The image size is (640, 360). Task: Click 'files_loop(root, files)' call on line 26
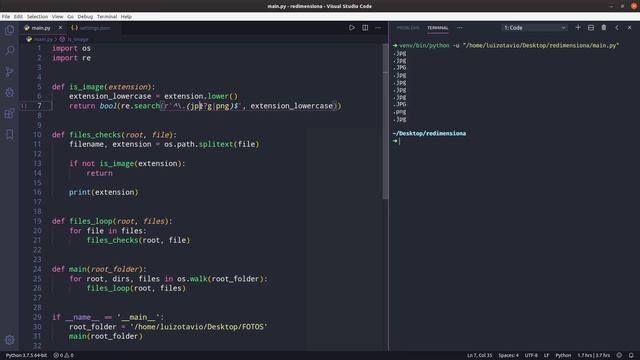click(136, 288)
